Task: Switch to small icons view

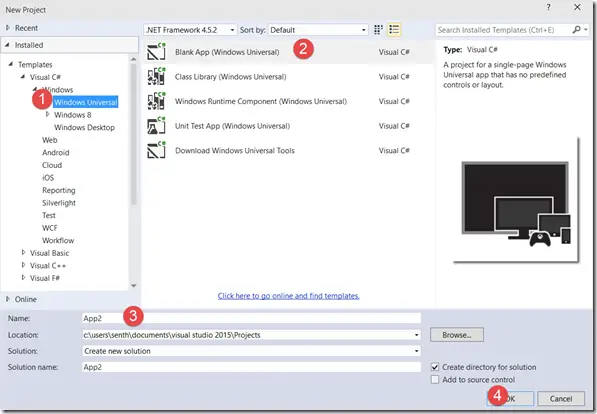Action: 378,30
